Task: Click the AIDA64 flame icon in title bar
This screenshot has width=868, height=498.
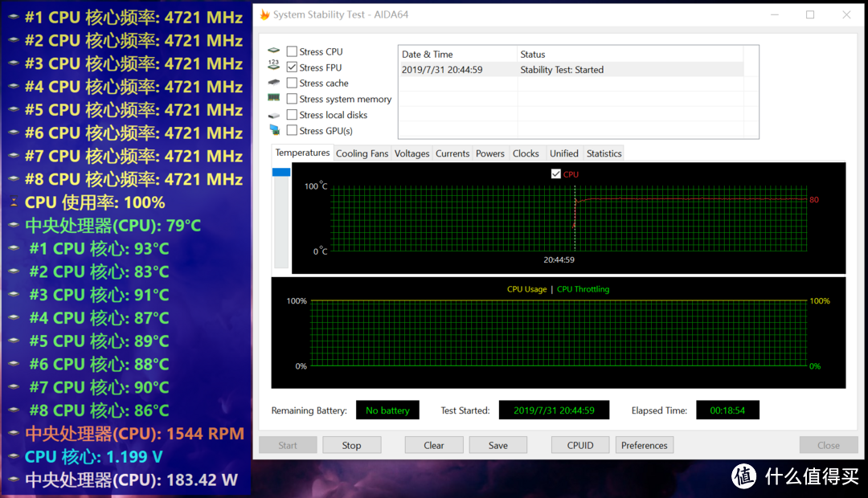Action: tap(264, 14)
